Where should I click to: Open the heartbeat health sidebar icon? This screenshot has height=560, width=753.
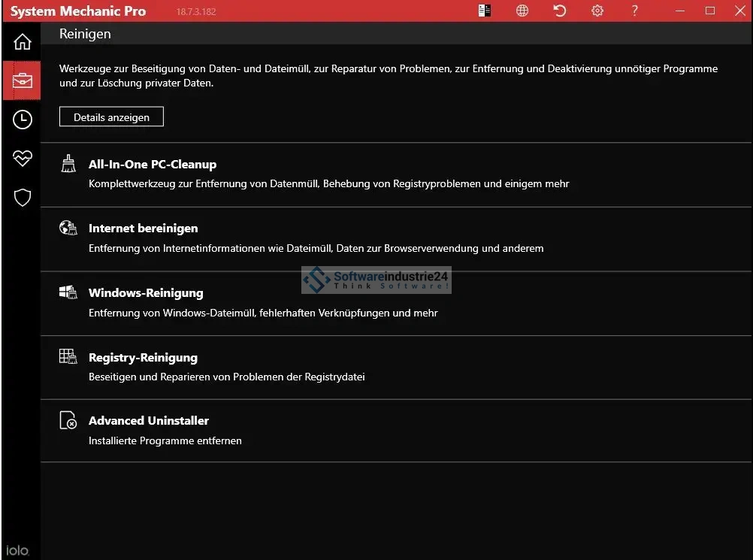22,158
